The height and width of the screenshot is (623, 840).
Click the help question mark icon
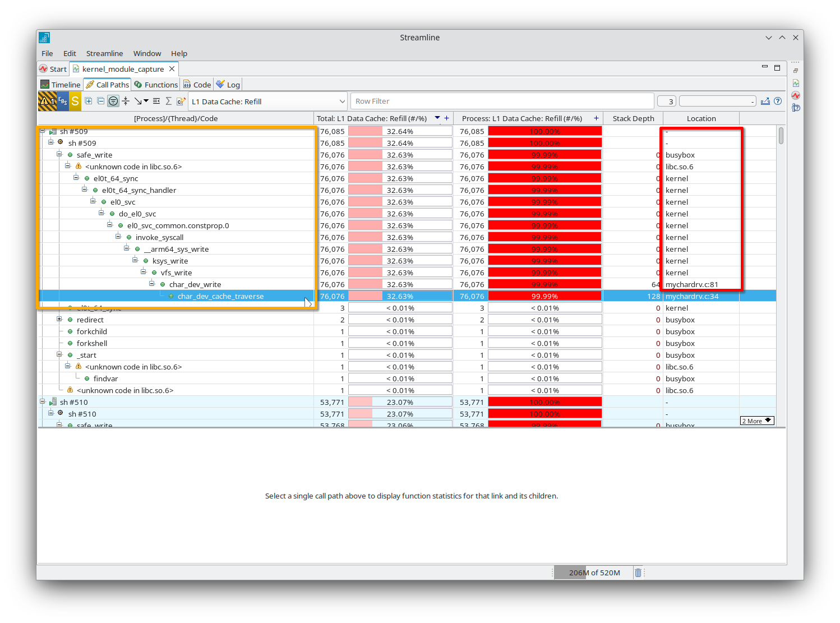coord(778,101)
